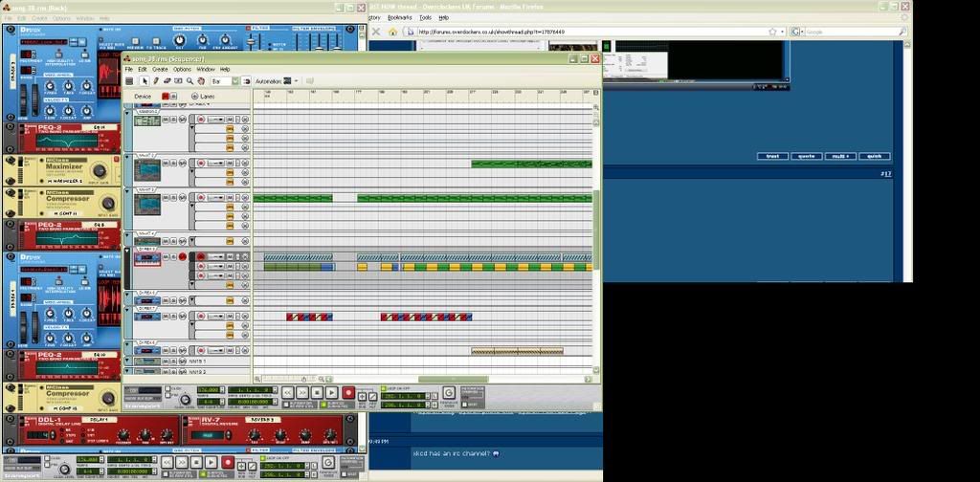Open ReGroove Mixer from Sequencer transport

449,392
